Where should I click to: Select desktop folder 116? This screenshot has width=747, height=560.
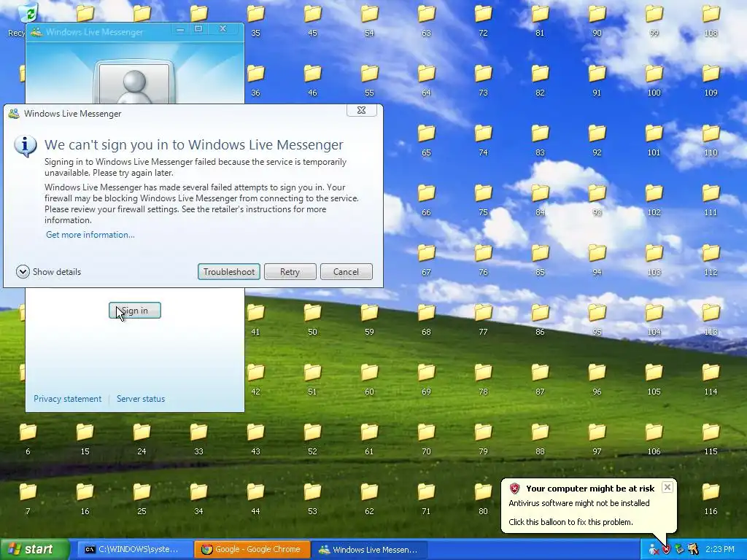(x=711, y=499)
